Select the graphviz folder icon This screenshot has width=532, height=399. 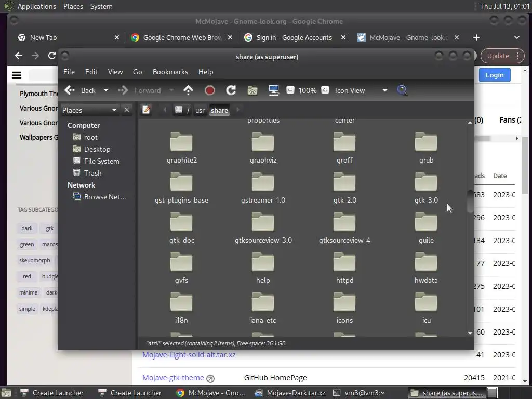263,142
